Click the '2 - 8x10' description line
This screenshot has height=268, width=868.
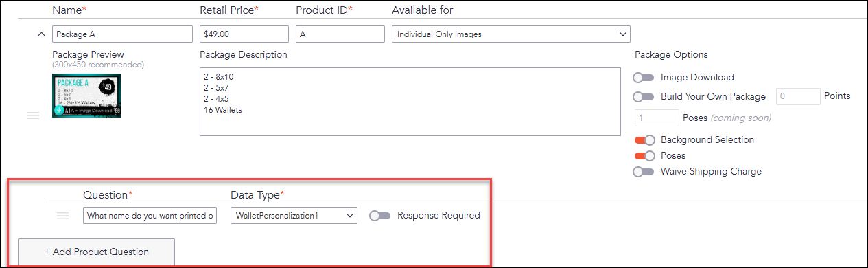219,77
